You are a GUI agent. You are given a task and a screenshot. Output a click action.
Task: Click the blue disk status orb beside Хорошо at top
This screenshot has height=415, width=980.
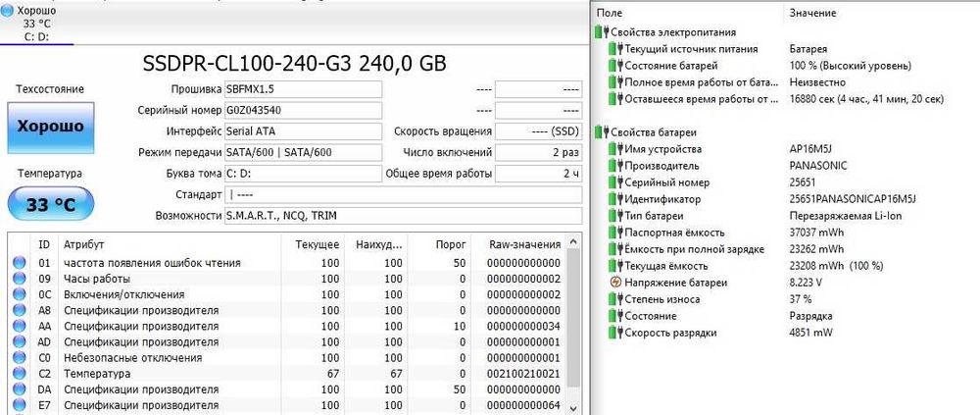pos(6,10)
